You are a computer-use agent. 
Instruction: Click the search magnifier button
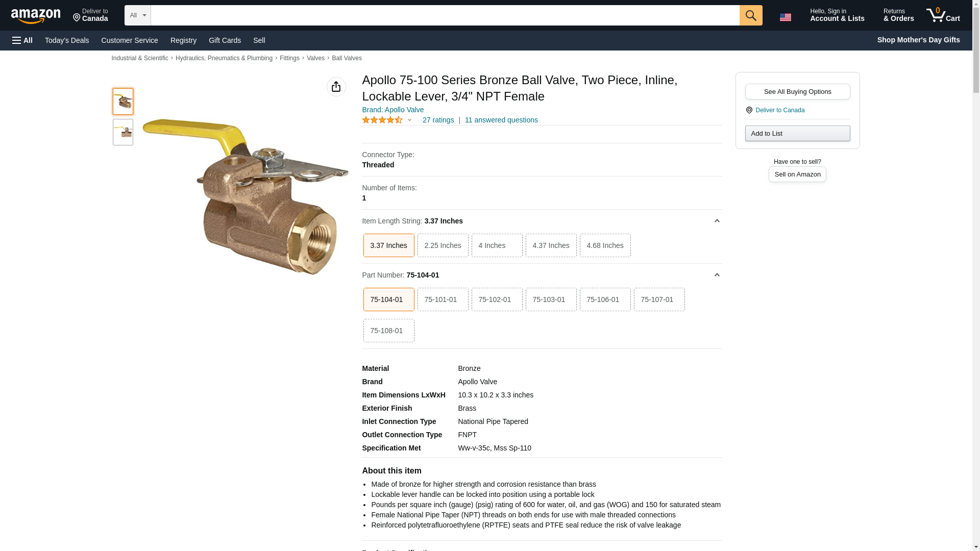(750, 15)
